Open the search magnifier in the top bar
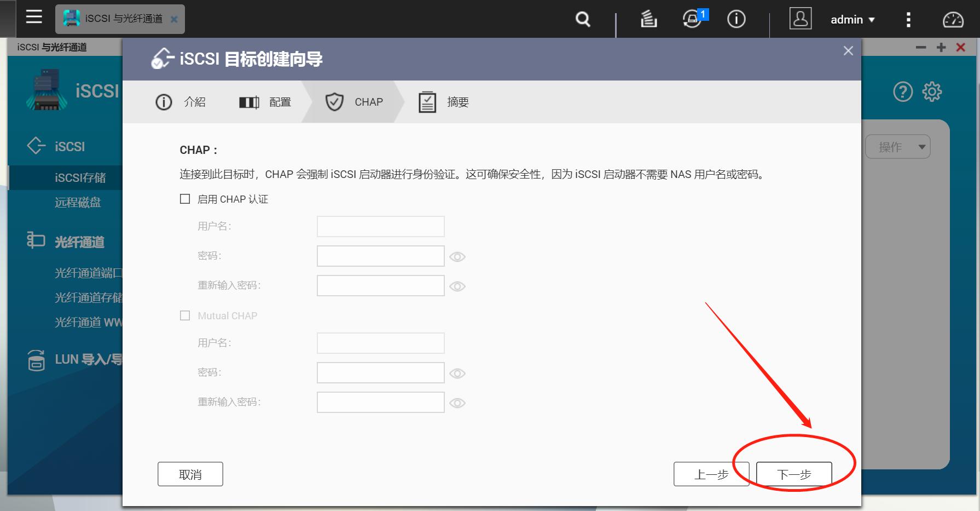Screen dimensions: 980x511 [x=582, y=19]
